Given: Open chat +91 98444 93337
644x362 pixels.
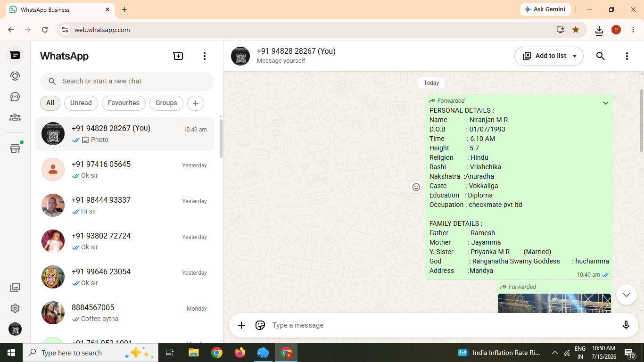Looking at the screenshot, I should coord(125,206).
